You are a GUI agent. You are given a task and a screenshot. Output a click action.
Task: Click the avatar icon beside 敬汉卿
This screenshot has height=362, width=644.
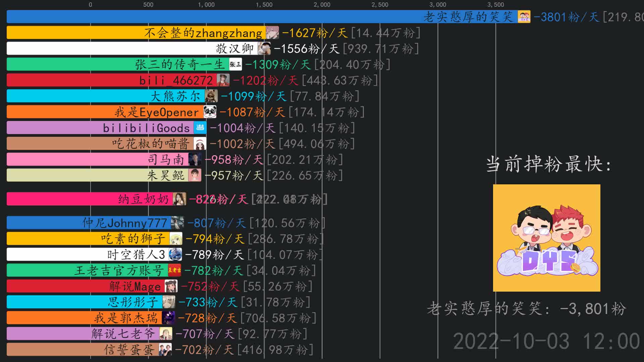264,48
